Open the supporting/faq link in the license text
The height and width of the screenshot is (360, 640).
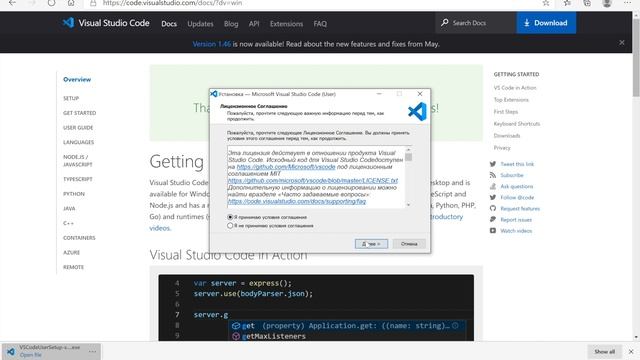point(297,201)
